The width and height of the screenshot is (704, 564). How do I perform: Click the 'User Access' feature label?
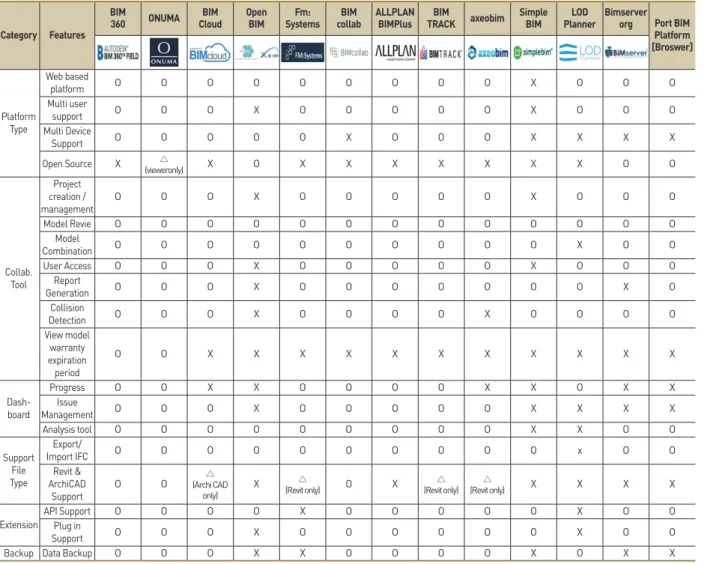67,266
